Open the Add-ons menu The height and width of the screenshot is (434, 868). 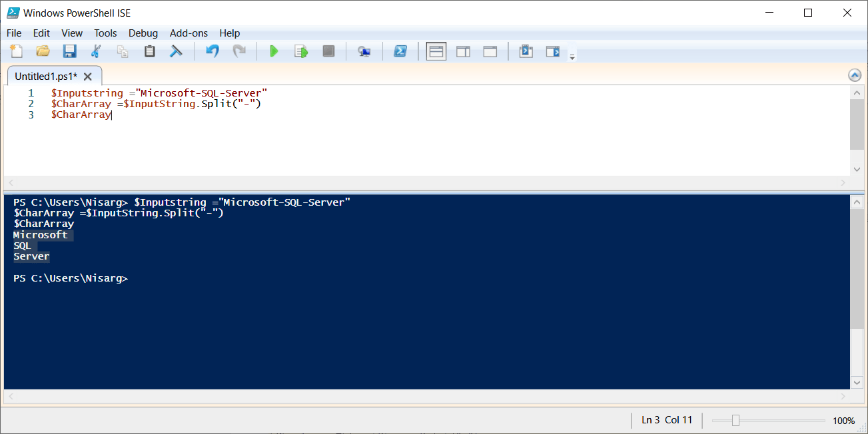[x=189, y=33]
